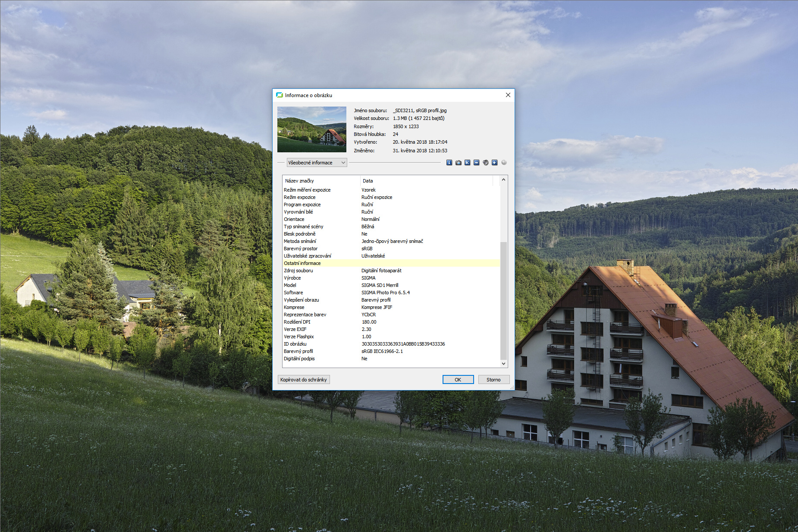798x532 pixels.
Task: Click the app icon in dialog title bar
Action: (279, 95)
